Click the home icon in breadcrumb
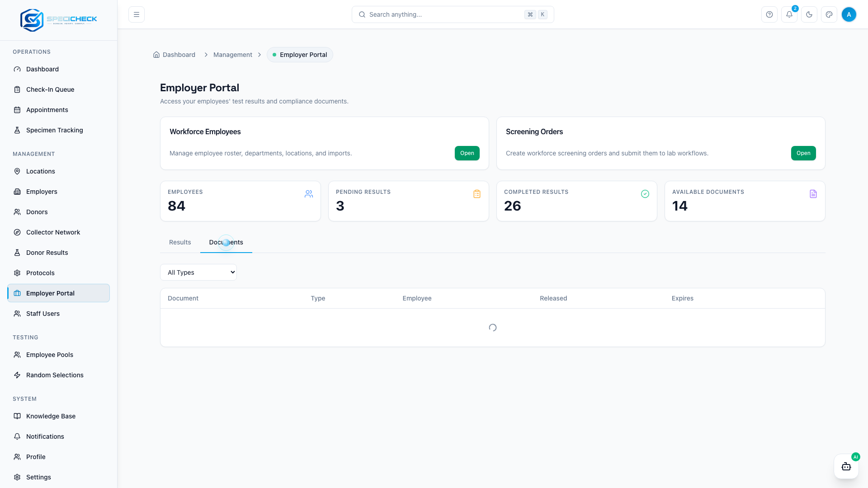 156,55
